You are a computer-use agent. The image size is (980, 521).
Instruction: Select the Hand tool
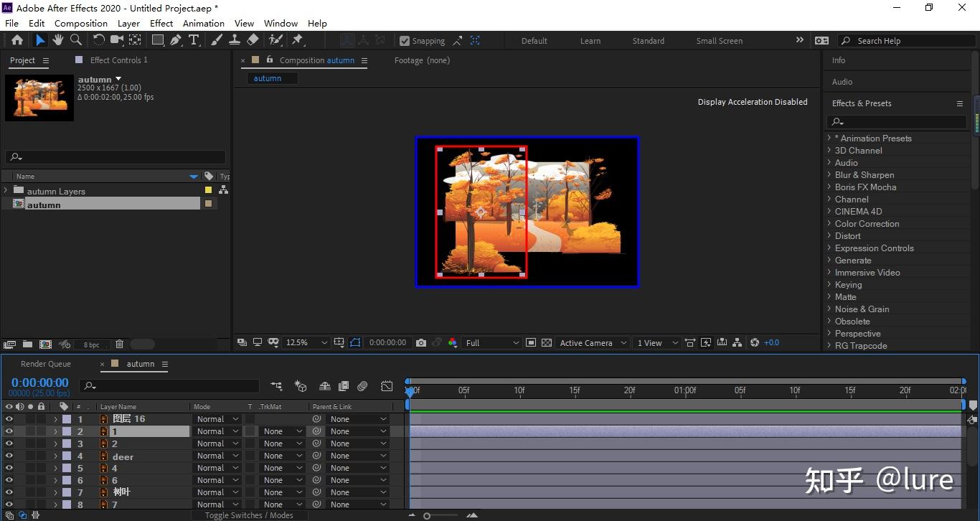(x=58, y=40)
